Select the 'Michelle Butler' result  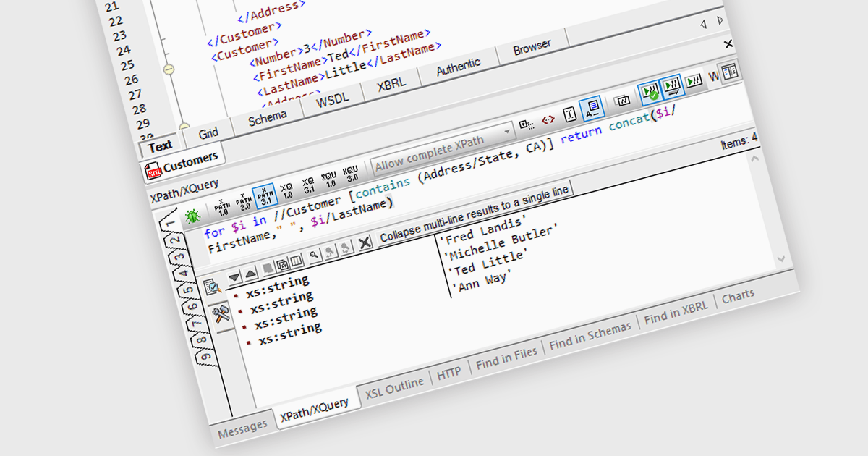[x=503, y=243]
